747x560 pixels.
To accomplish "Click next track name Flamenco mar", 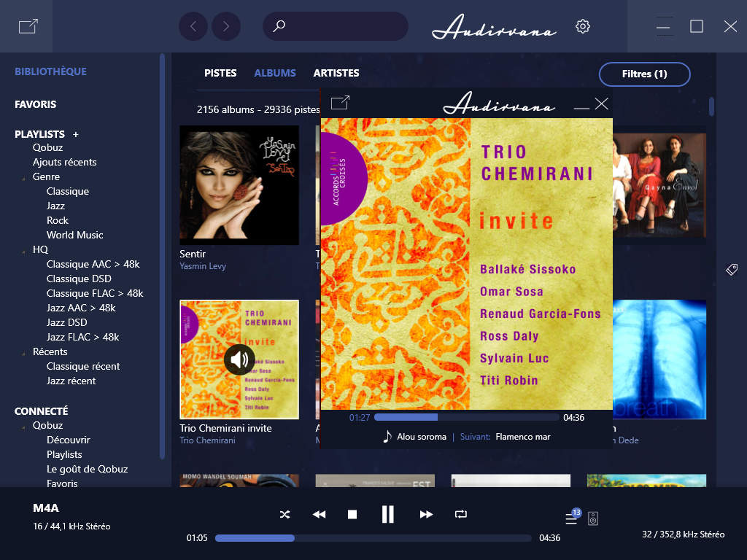I will [522, 437].
